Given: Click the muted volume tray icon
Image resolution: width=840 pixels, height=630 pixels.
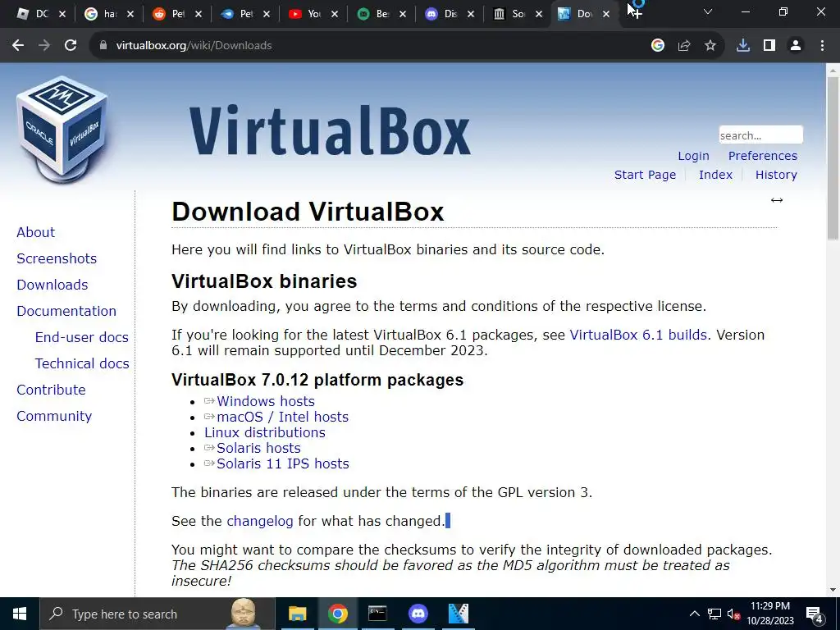Looking at the screenshot, I should (x=734, y=614).
